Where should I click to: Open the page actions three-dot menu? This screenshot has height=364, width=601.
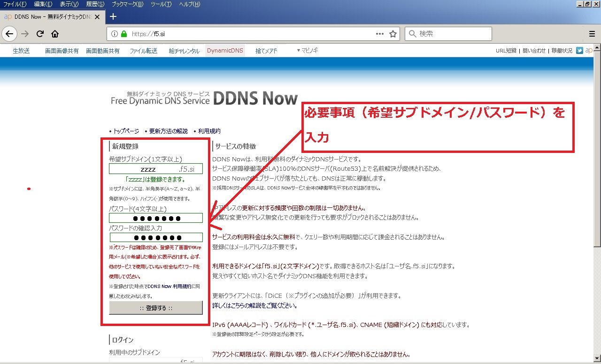[x=380, y=34]
